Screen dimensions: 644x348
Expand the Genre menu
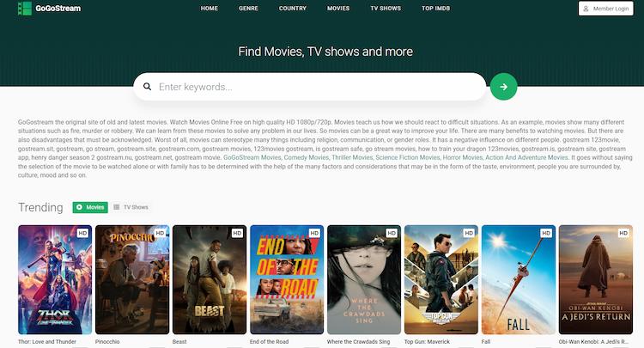pos(248,9)
